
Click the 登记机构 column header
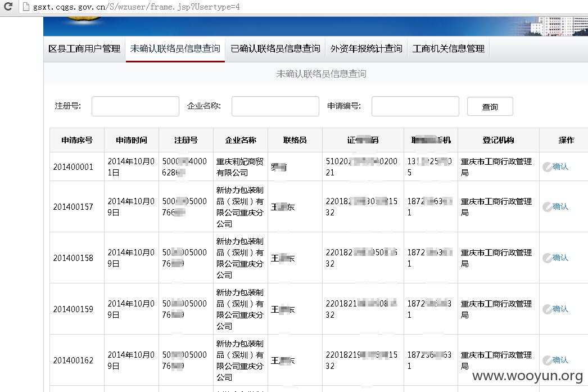(x=499, y=140)
